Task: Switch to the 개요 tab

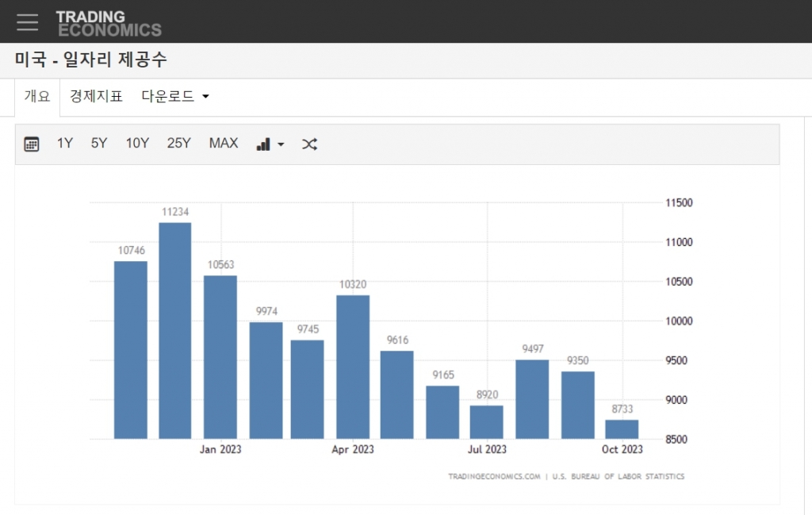Action: click(x=37, y=97)
